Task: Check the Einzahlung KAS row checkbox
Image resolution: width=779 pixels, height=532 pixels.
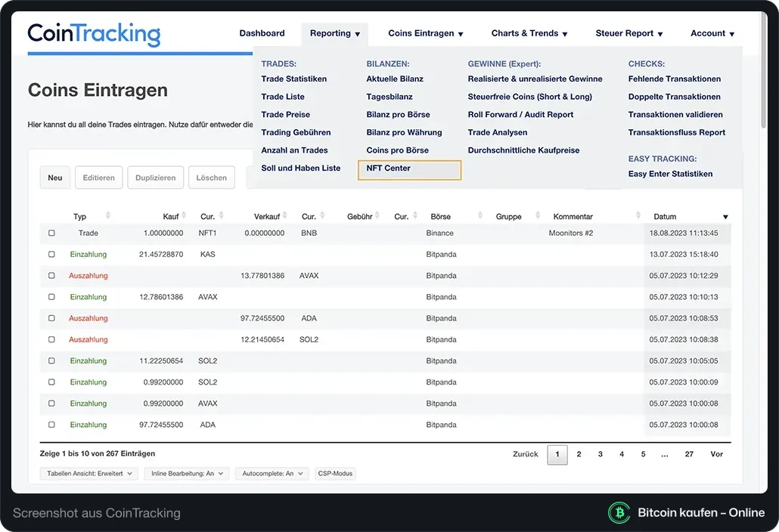Action: [x=51, y=254]
